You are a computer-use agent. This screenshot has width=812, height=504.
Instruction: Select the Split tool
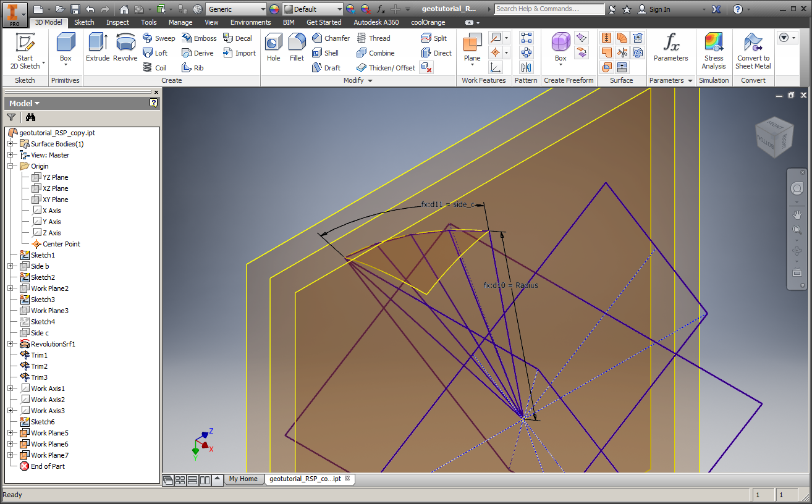[434, 38]
